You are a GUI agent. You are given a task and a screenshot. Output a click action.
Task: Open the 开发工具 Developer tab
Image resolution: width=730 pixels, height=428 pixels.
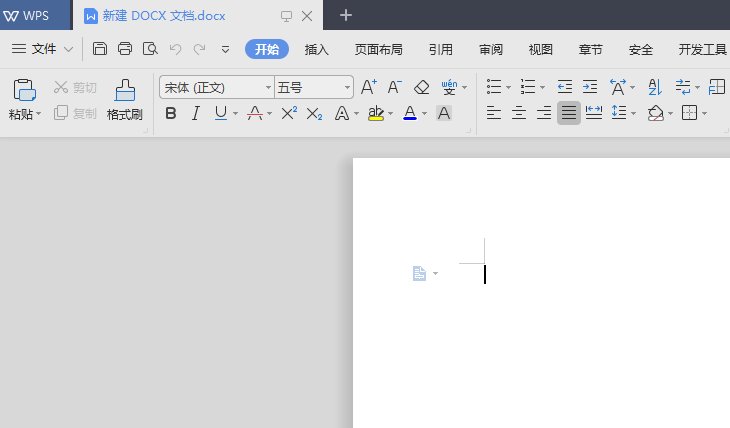pyautogui.click(x=703, y=49)
